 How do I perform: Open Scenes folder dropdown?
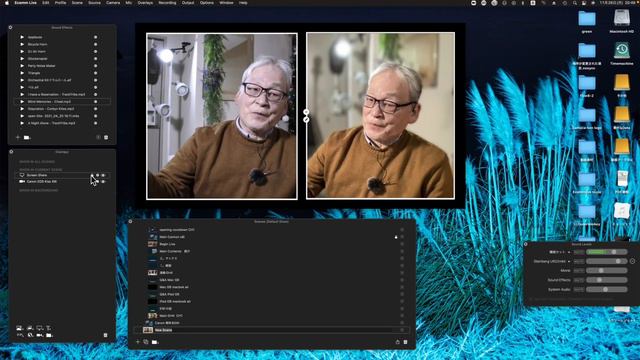[155, 342]
